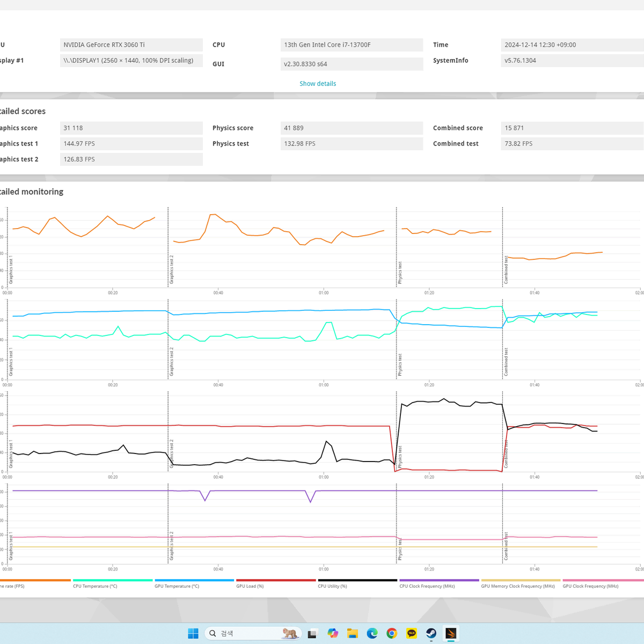This screenshot has height=644, width=644.
Task: Click the Physics test value 132.98 FPS
Action: (352, 144)
